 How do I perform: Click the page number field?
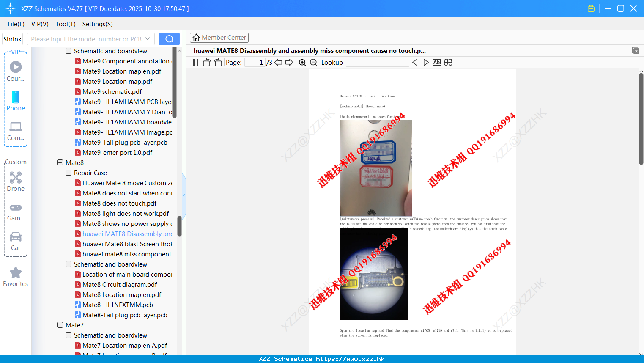(255, 63)
